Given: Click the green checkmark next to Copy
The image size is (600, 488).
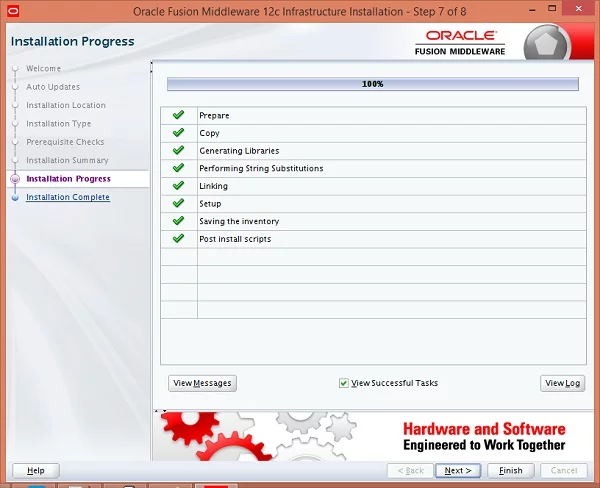Looking at the screenshot, I should pos(178,132).
